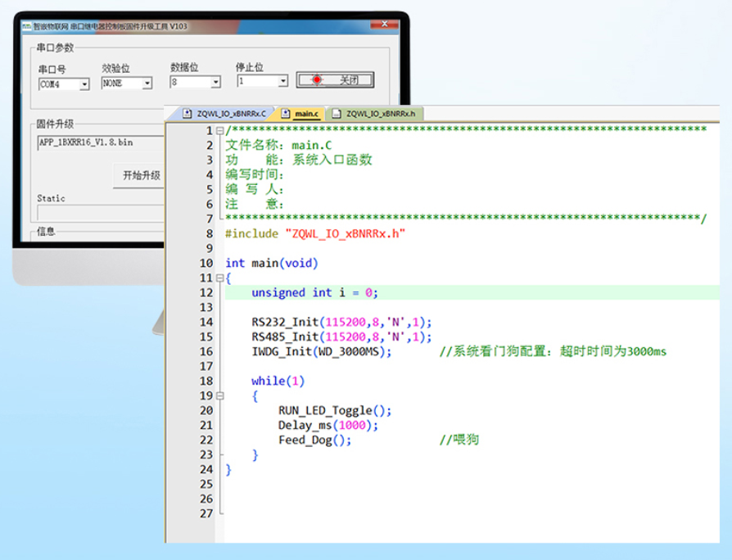Viewport: 732px width, 560px height.
Task: Collapse the comment block fold at line 1
Action: 219,130
